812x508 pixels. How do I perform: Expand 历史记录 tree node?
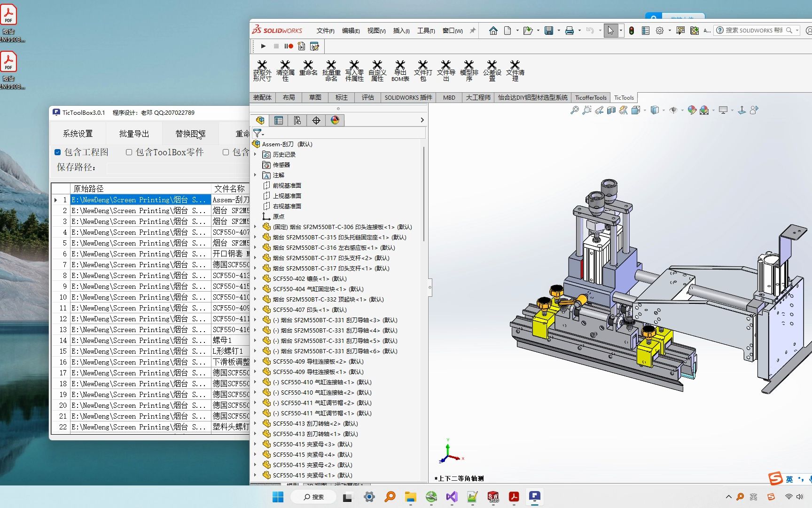tap(255, 154)
